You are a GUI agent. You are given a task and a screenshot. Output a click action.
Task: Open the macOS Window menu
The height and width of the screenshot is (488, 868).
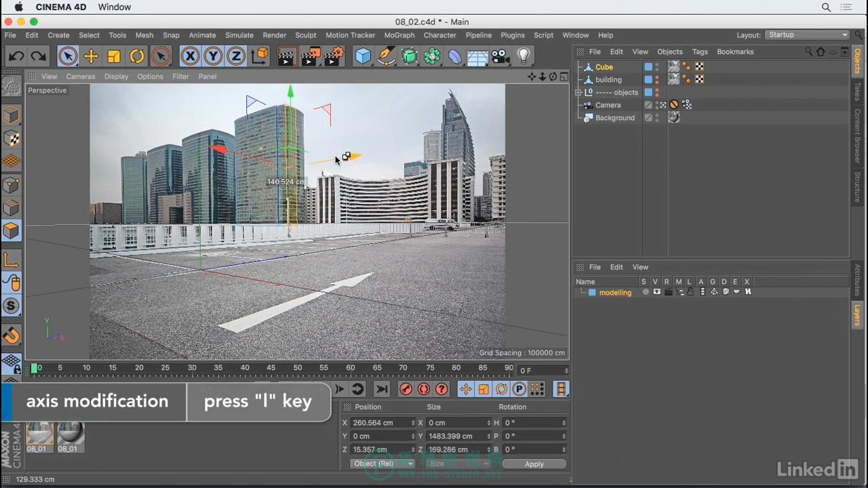coord(115,7)
